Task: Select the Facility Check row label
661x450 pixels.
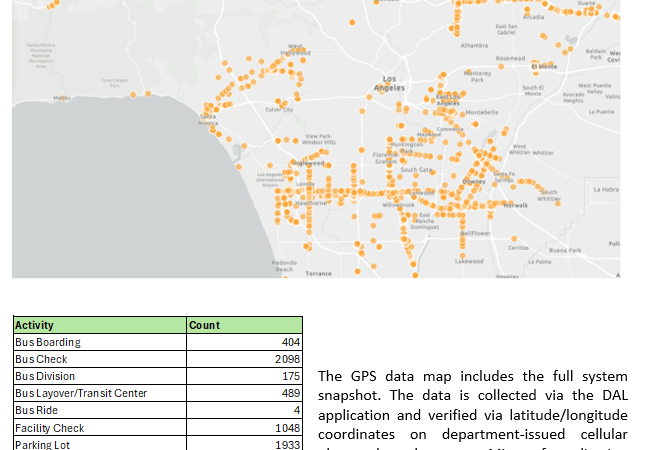Action: pyautogui.click(x=99, y=427)
